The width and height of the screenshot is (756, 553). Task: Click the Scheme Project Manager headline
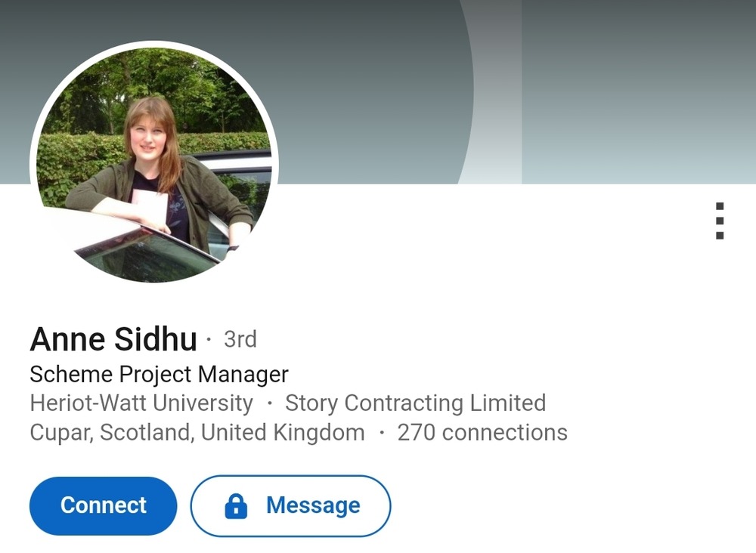[159, 374]
